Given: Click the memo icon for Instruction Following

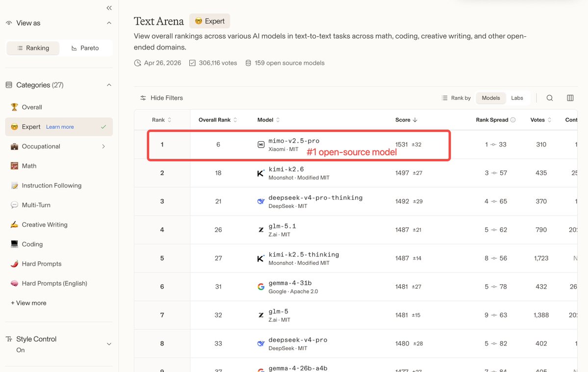Looking at the screenshot, I should (x=14, y=185).
